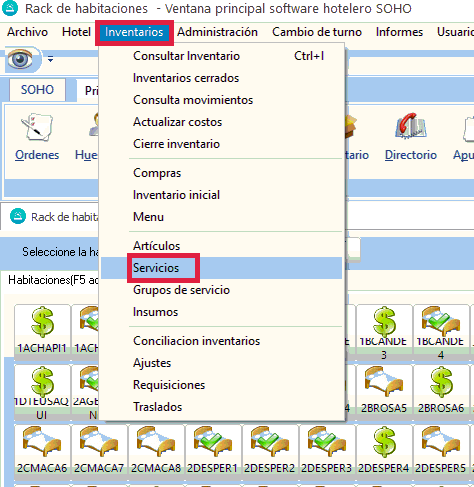This screenshot has height=487, width=474.
Task: Click the eye icon in quick toolbar
Action: coord(21,59)
